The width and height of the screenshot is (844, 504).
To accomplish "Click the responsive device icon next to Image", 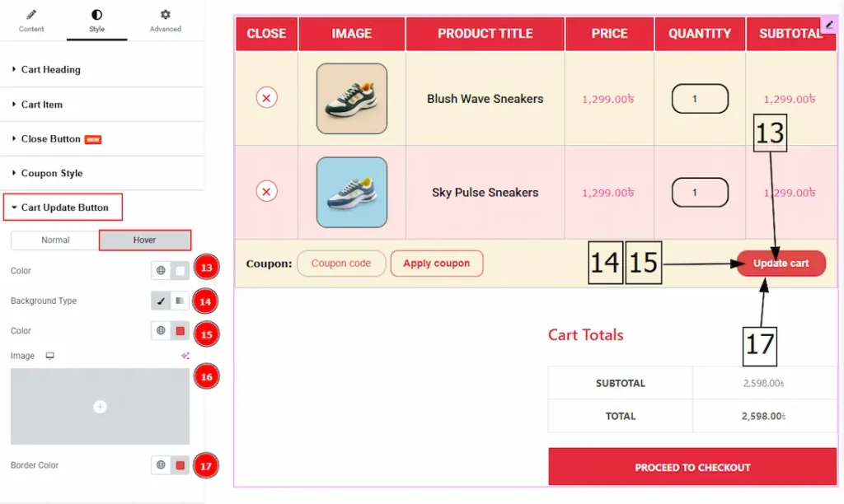I will coord(50,356).
